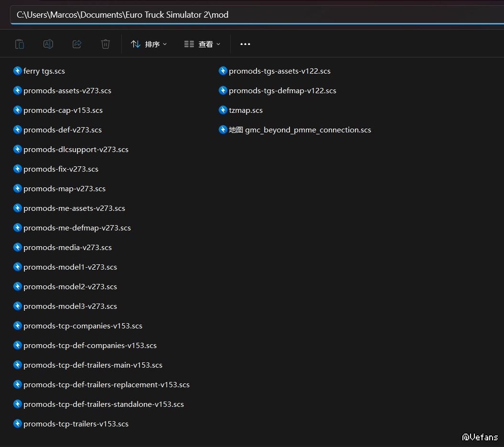Select 地图 gmc_beyond_pmme_connection.scs file

coord(300,130)
